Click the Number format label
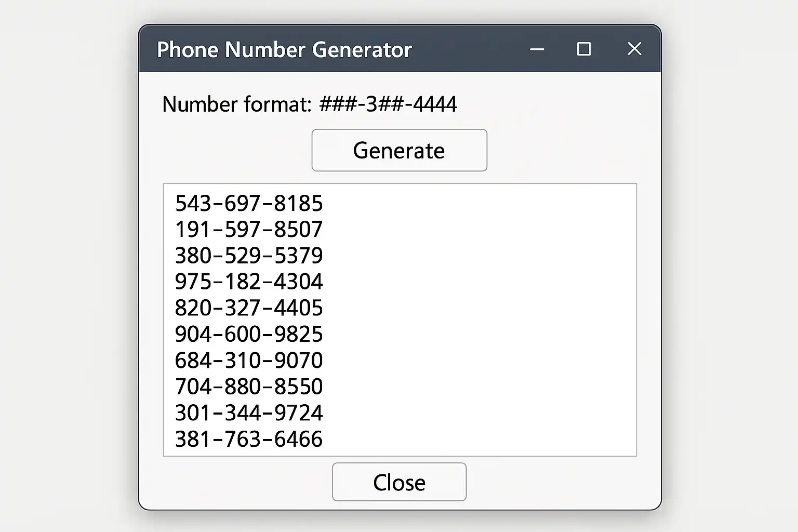This screenshot has height=532, width=798. tap(236, 104)
